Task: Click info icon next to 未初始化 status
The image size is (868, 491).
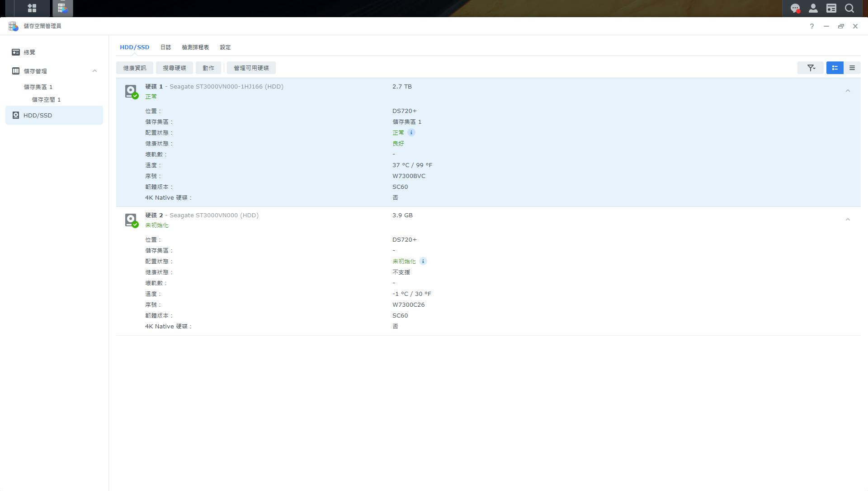Action: pos(423,261)
